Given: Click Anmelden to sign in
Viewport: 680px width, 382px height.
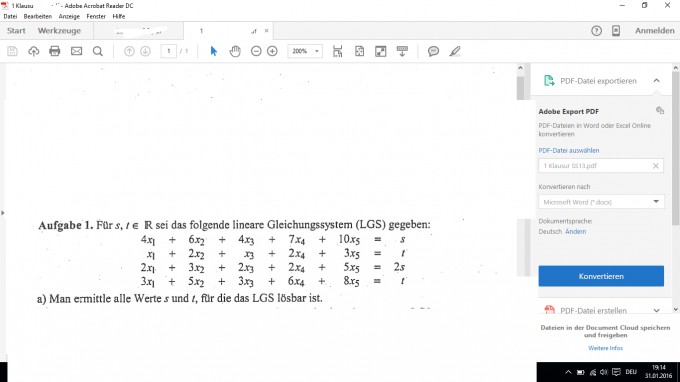Looking at the screenshot, I should 654,31.
